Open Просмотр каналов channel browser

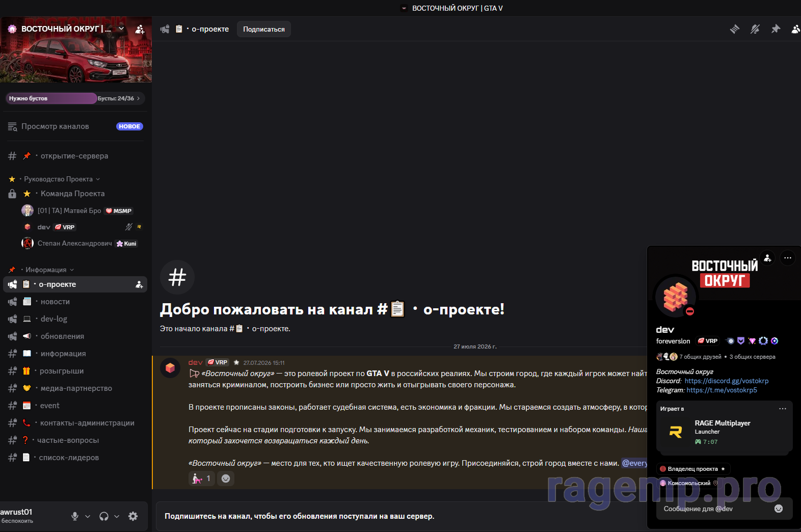75,126
